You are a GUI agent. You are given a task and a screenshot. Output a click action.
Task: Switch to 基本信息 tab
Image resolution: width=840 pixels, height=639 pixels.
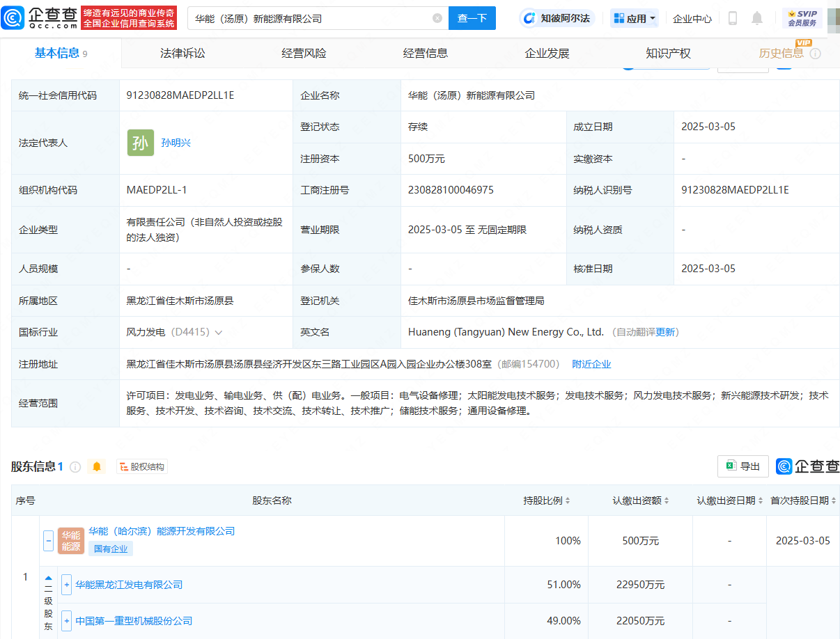point(61,53)
